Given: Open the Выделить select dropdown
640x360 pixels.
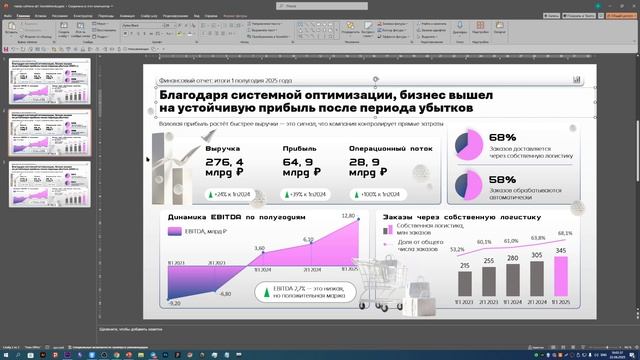Looking at the screenshot, I should pos(427,36).
